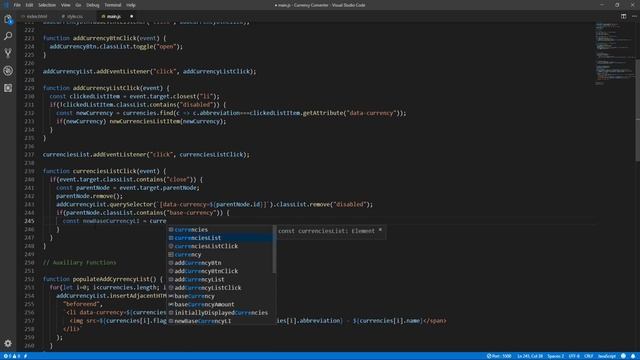Choose 'newBaseCurrencyLI' autocomplete suggestion
The height and width of the screenshot is (360, 640).
pyautogui.click(x=220, y=321)
